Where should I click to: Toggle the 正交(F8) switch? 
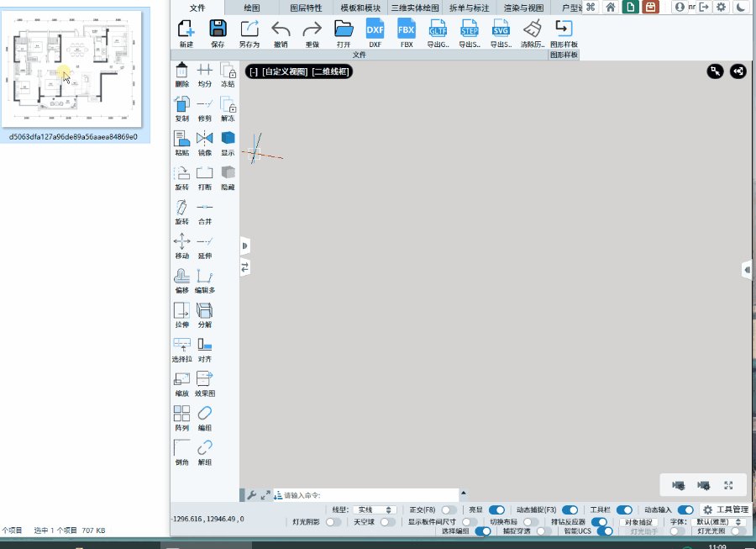449,510
